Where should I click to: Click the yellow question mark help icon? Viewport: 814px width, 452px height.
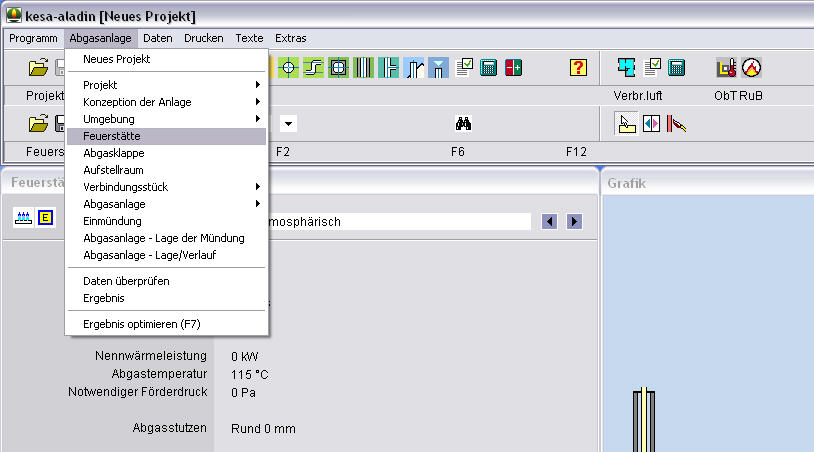[x=578, y=67]
